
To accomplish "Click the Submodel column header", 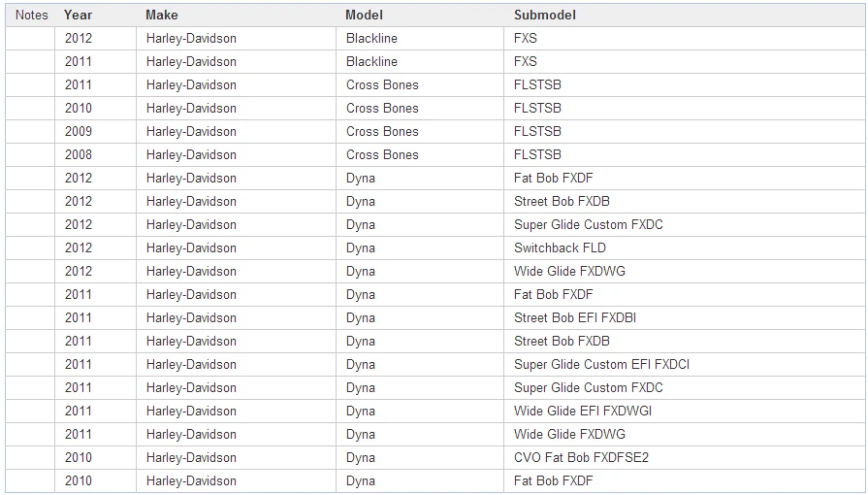I will point(684,15).
